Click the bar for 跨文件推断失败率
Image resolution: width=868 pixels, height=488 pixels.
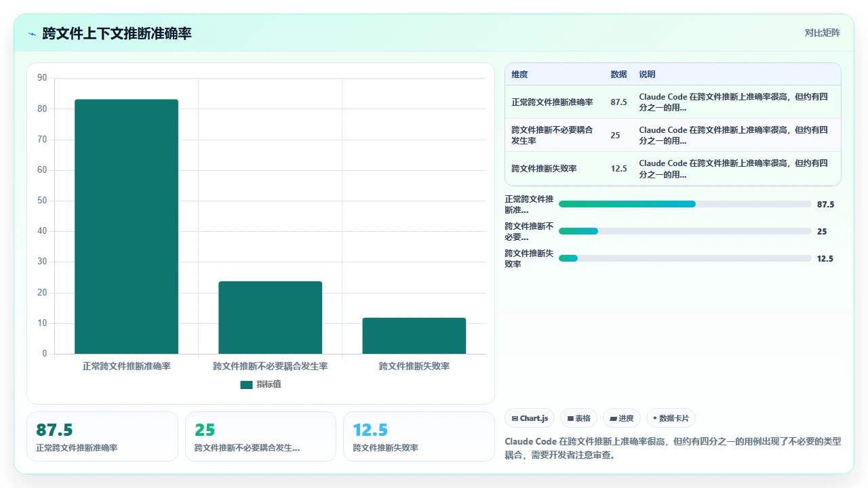(414, 335)
